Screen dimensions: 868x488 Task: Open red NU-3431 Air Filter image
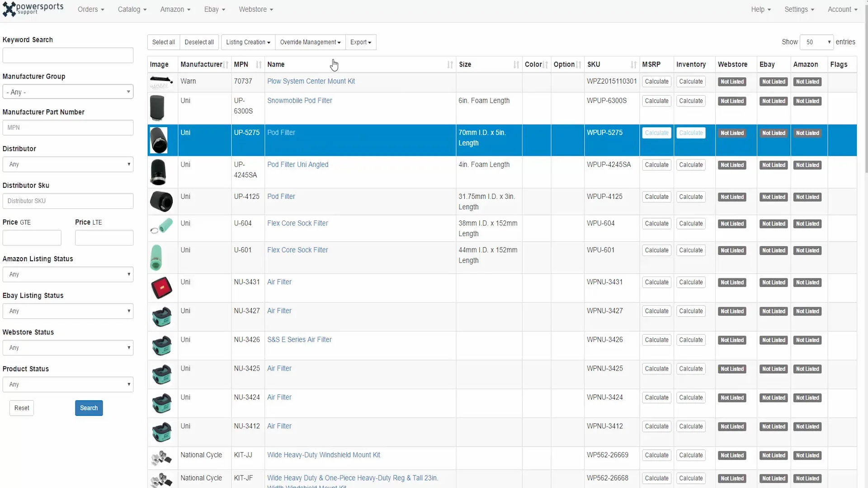[x=161, y=288]
